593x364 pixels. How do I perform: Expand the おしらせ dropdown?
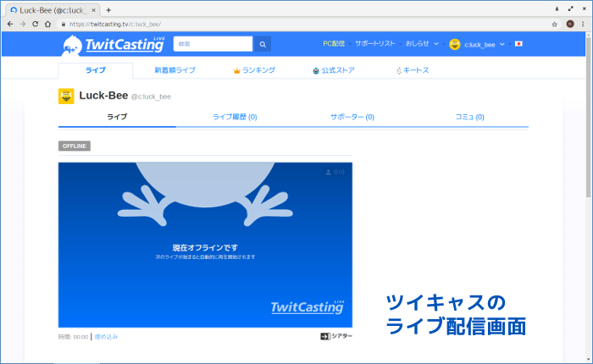pos(422,44)
